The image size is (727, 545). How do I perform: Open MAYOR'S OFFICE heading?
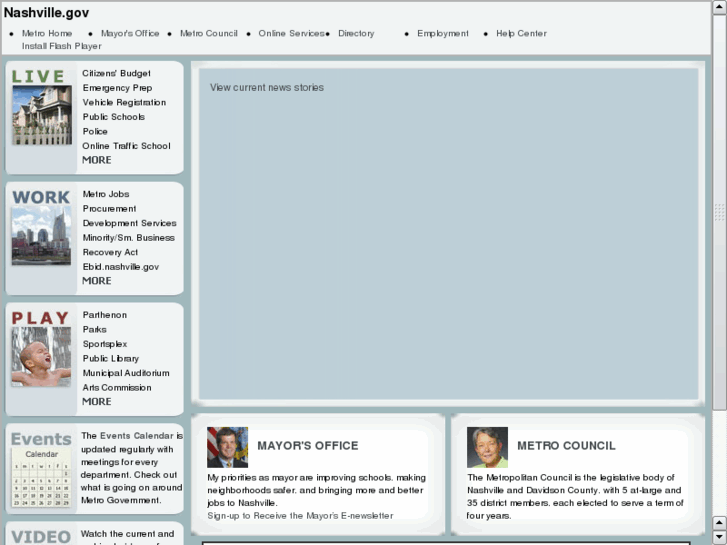pyautogui.click(x=308, y=446)
